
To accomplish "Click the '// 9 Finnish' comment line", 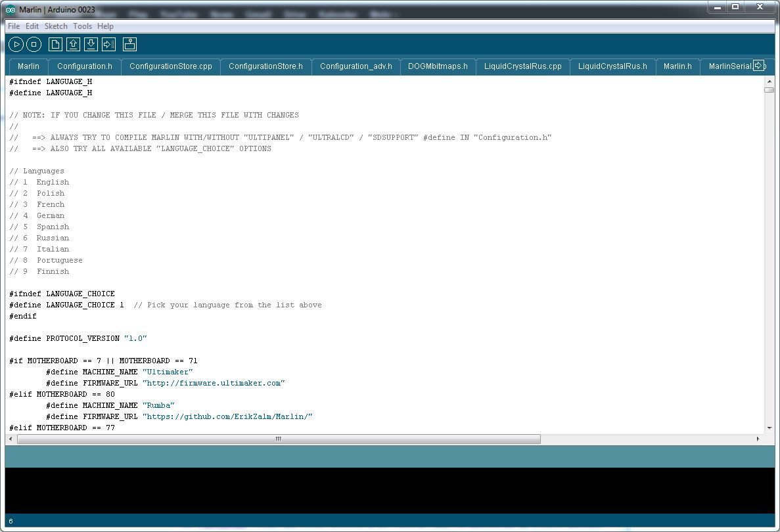I will click(x=39, y=271).
